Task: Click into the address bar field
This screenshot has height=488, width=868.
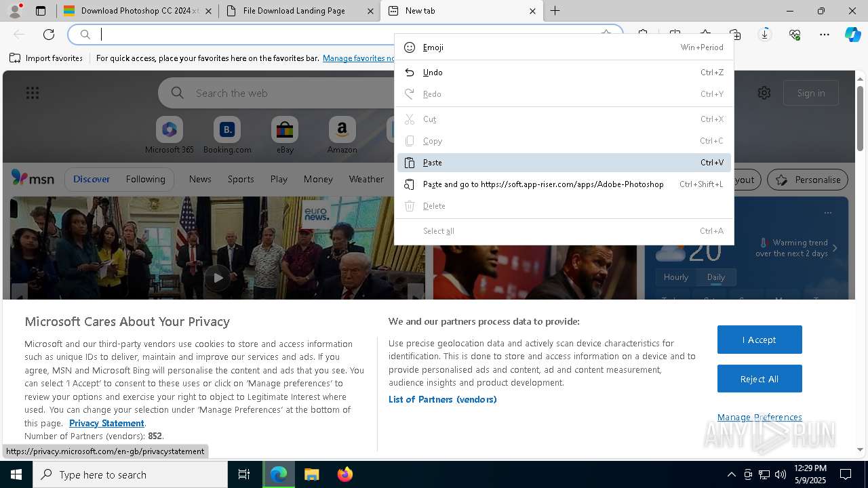Action: coord(346,35)
